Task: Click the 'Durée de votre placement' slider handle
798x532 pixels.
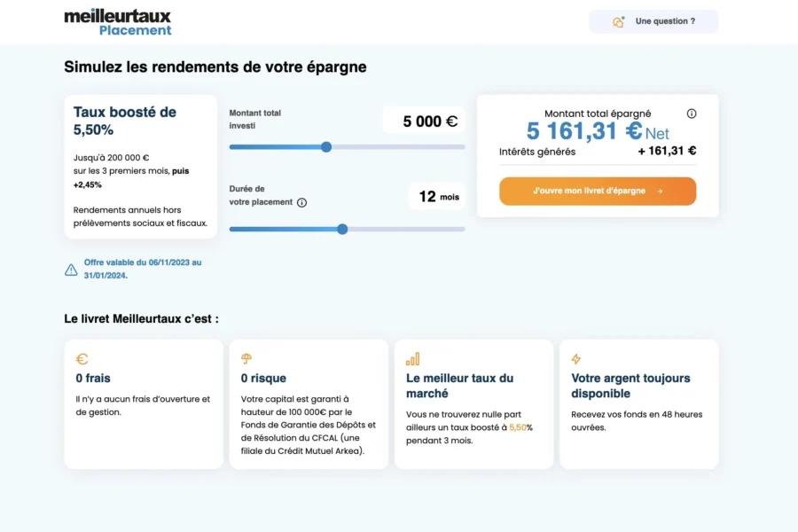Action: pos(342,229)
